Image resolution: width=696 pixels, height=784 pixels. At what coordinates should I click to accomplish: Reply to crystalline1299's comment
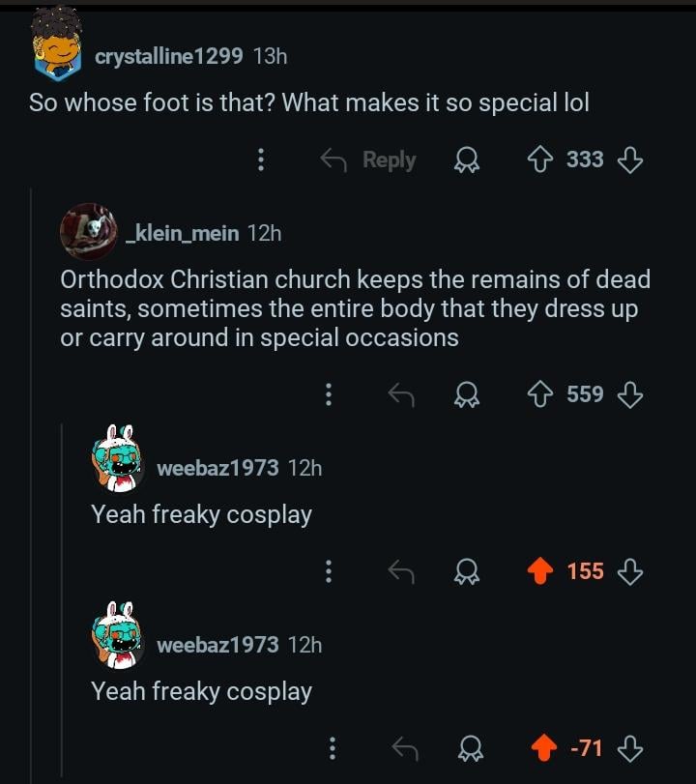[369, 160]
